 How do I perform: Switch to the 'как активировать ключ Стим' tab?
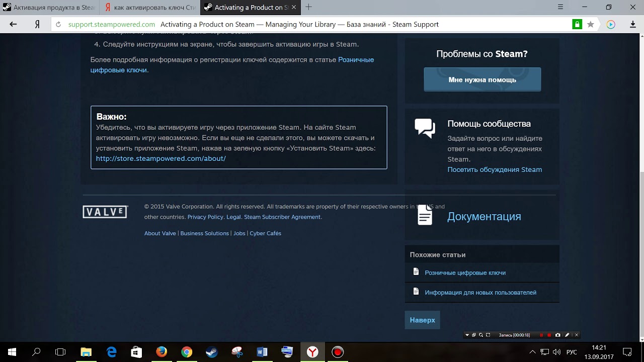pos(149,8)
